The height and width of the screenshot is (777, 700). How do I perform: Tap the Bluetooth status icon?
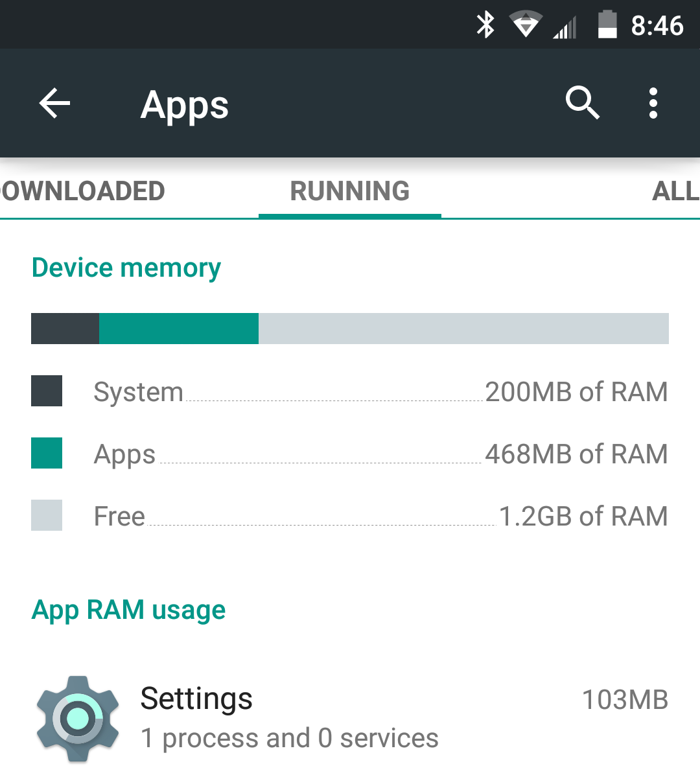[x=485, y=24]
